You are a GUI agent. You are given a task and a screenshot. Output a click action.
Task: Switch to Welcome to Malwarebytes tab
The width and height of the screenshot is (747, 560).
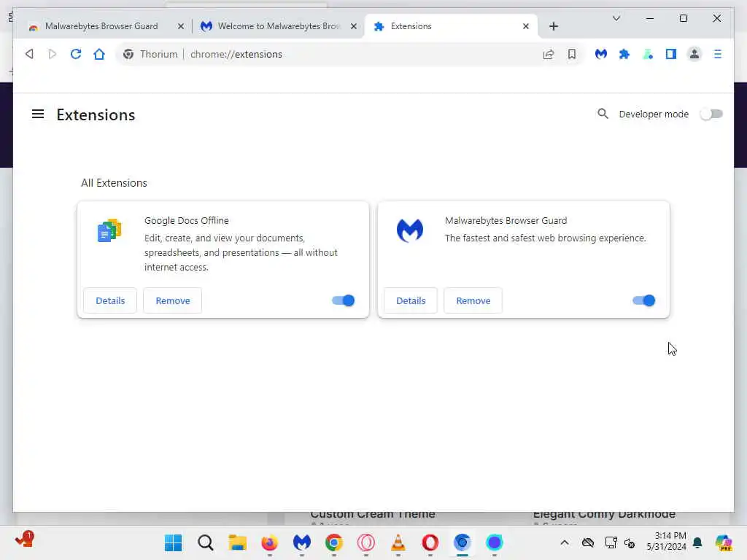(278, 26)
